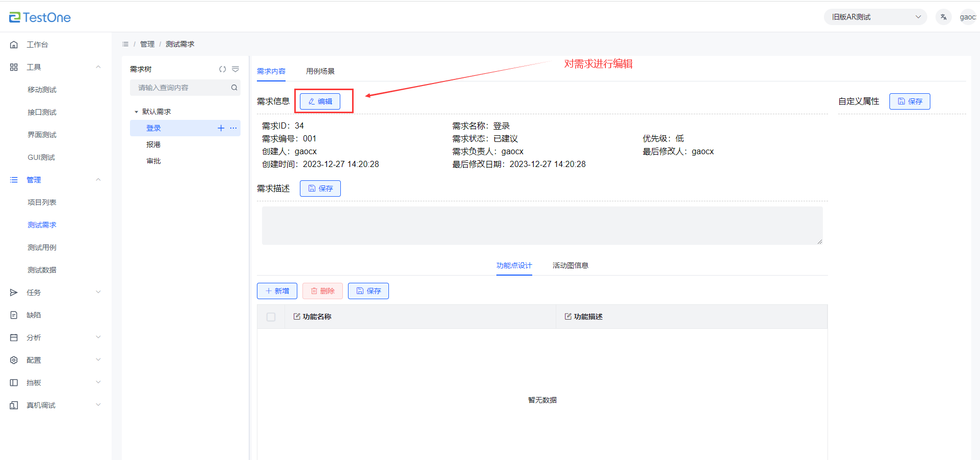980x460 pixels.
Task: Click the language translate icon in the top bar
Action: pyautogui.click(x=943, y=17)
